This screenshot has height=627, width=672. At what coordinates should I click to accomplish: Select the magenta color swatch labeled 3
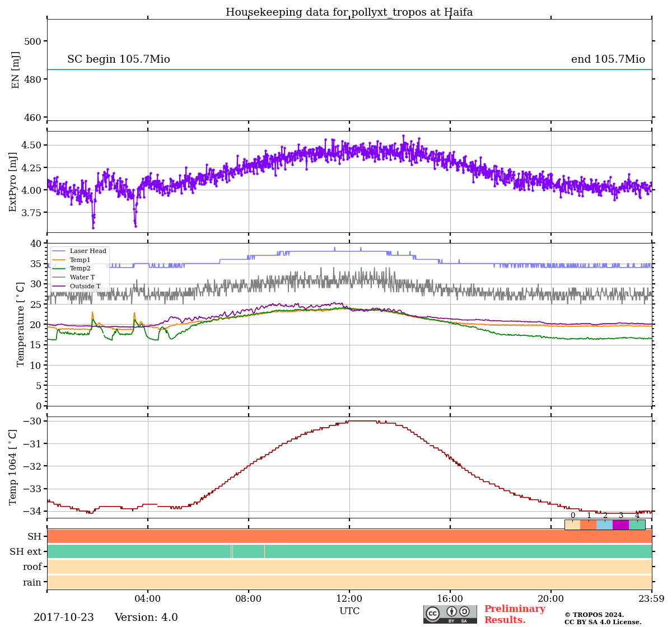pyautogui.click(x=620, y=525)
